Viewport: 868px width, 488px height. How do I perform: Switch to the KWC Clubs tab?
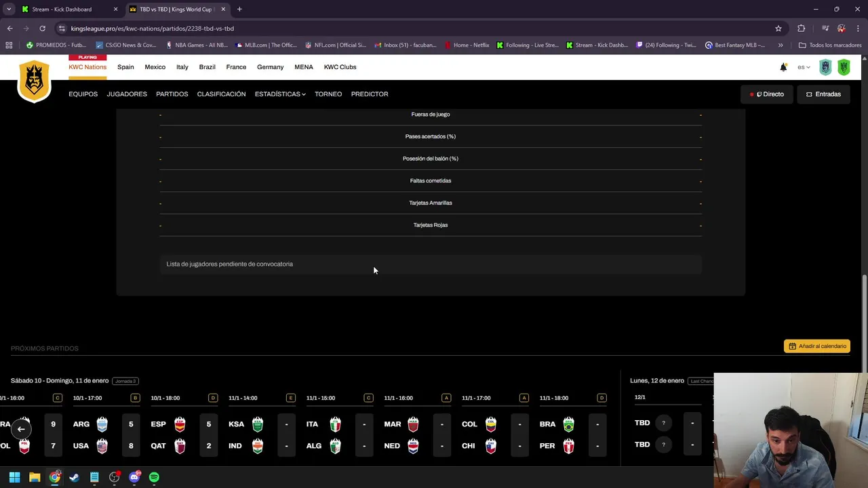coord(340,67)
